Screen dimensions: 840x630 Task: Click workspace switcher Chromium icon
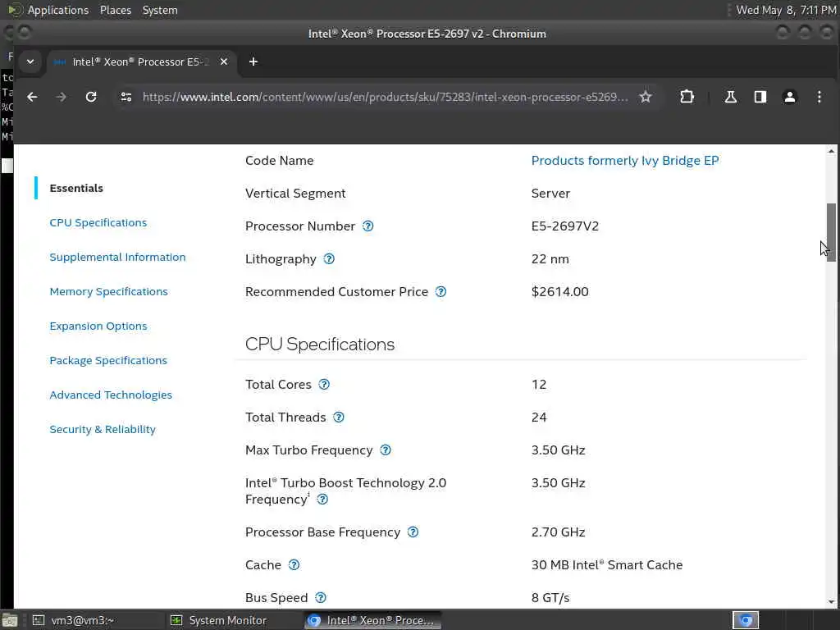(746, 620)
